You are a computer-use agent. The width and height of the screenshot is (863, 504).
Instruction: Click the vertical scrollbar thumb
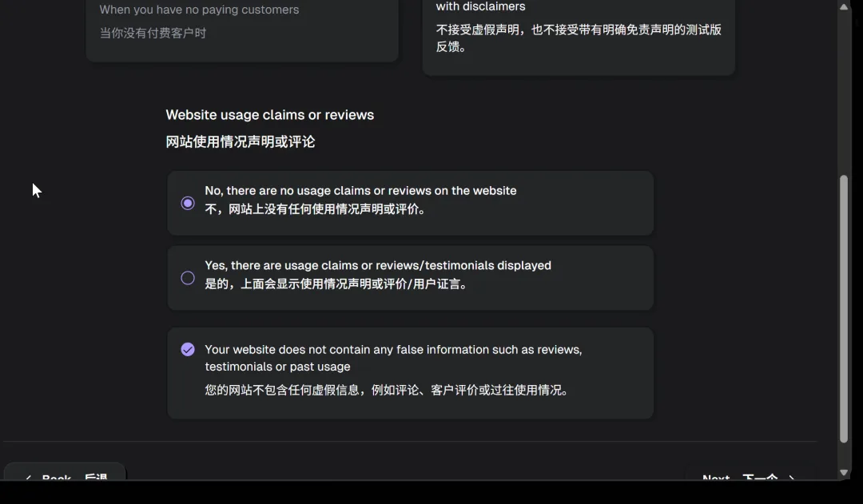[844, 308]
